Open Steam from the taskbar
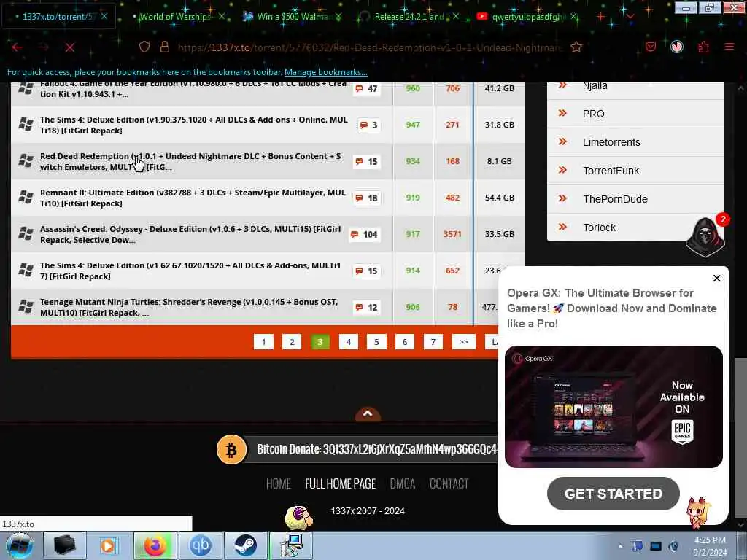The height and width of the screenshot is (560, 747). coord(245,545)
